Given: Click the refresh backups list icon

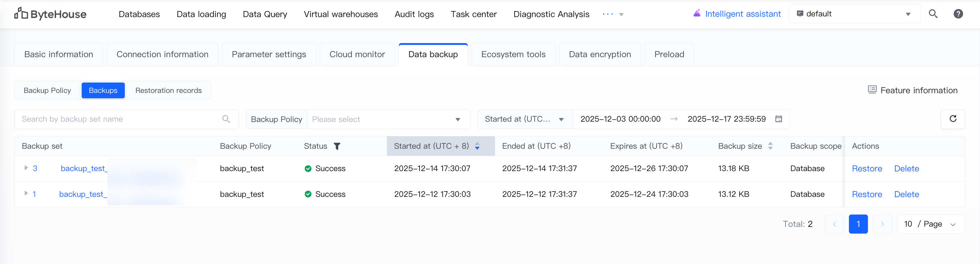Looking at the screenshot, I should [953, 119].
